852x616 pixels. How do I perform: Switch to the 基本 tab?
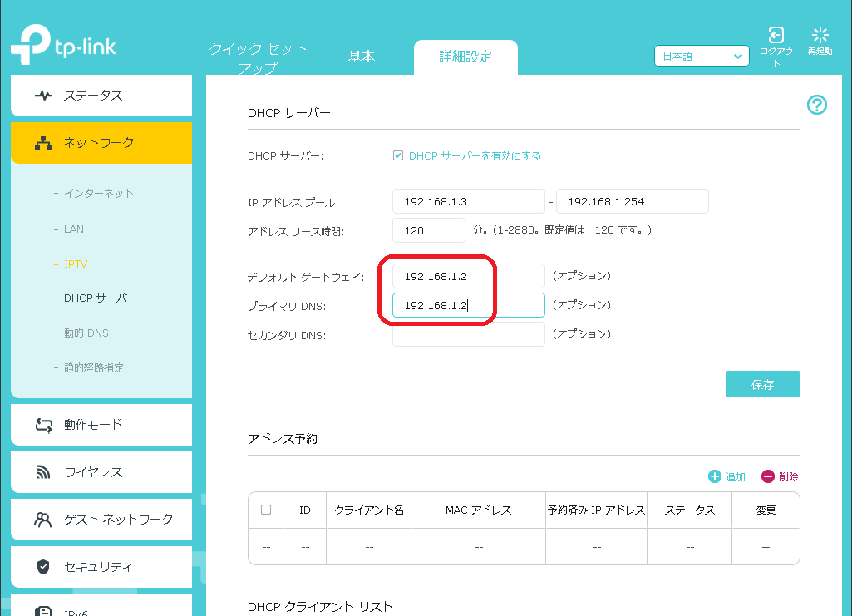(x=361, y=57)
